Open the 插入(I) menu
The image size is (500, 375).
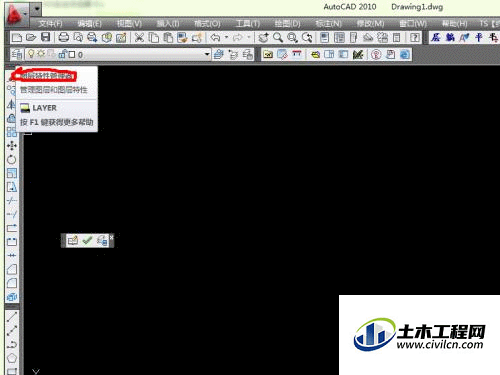(x=168, y=24)
